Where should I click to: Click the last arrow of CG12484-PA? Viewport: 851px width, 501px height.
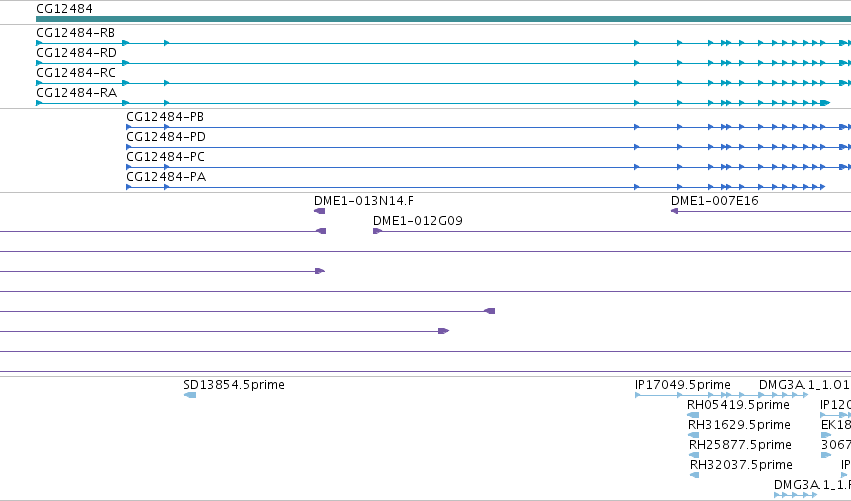point(822,187)
